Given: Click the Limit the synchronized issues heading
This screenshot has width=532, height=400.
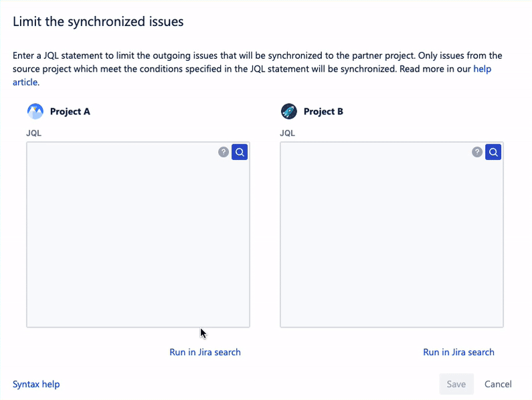Looking at the screenshot, I should (98, 22).
